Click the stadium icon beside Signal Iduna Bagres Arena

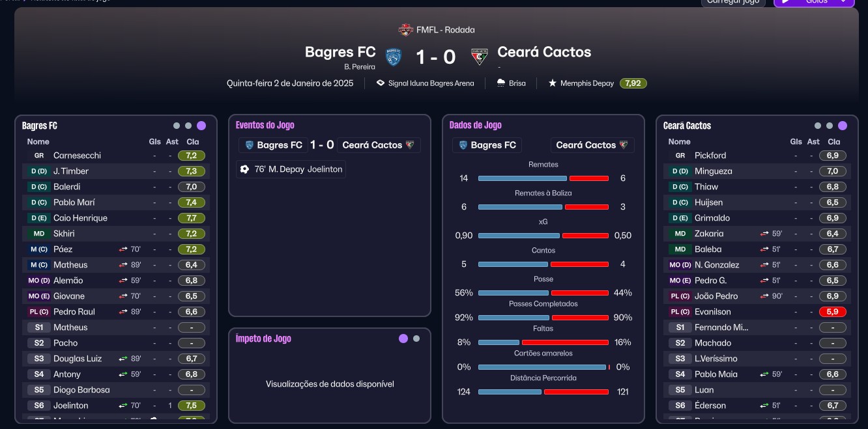(x=381, y=83)
